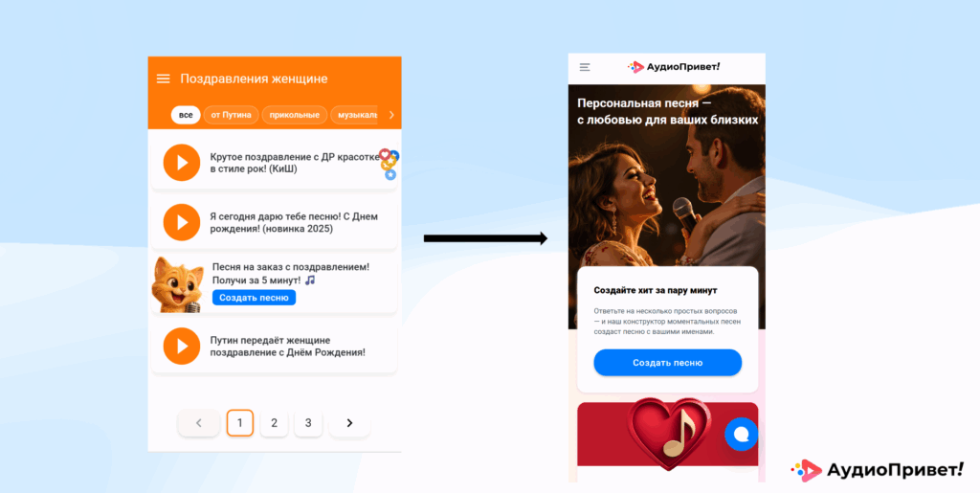980x493 pixels.
Task: Open page 3 in pagination
Action: coord(308,423)
